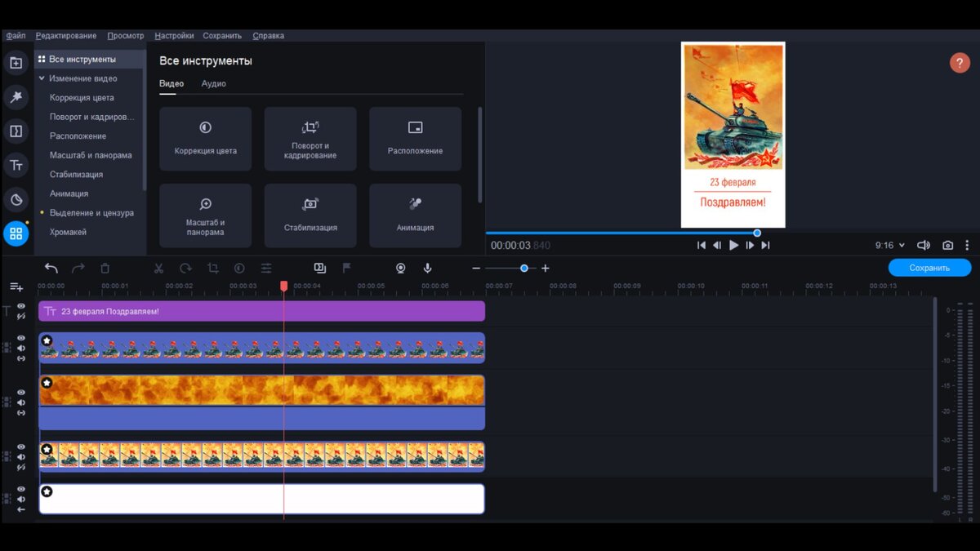The width and height of the screenshot is (980, 551).
Task: Open help with the question mark button
Action: click(960, 63)
